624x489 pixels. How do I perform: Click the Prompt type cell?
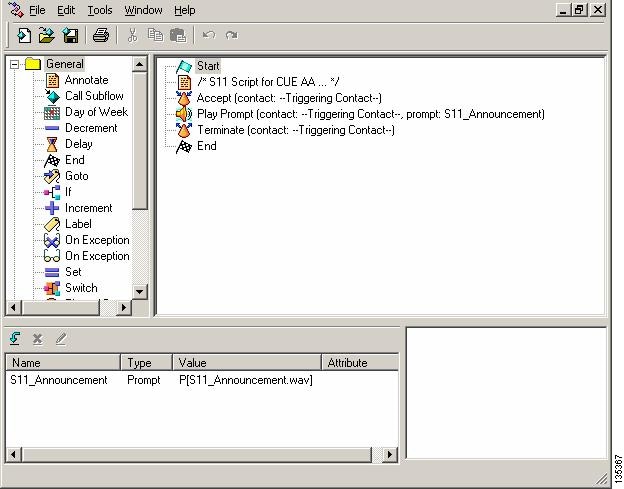coord(144,380)
